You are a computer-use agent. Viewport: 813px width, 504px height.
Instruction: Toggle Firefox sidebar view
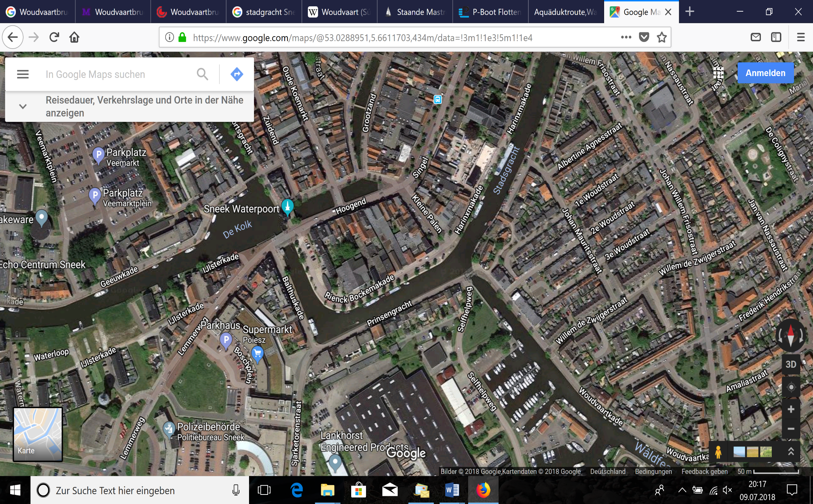pyautogui.click(x=776, y=37)
